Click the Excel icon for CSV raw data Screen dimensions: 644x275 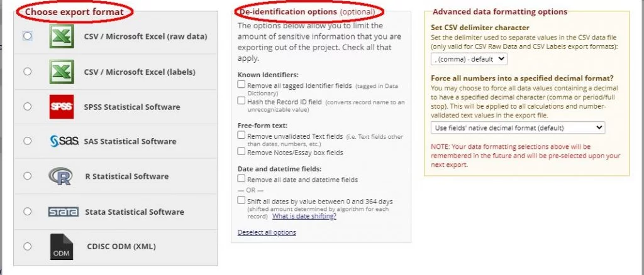pos(62,36)
